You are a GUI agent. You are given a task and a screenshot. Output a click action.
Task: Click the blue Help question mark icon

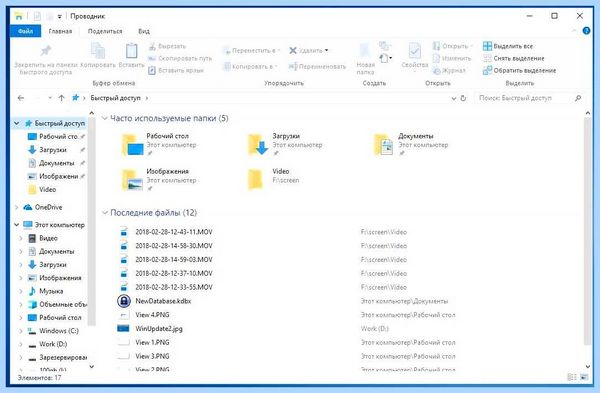[586, 31]
